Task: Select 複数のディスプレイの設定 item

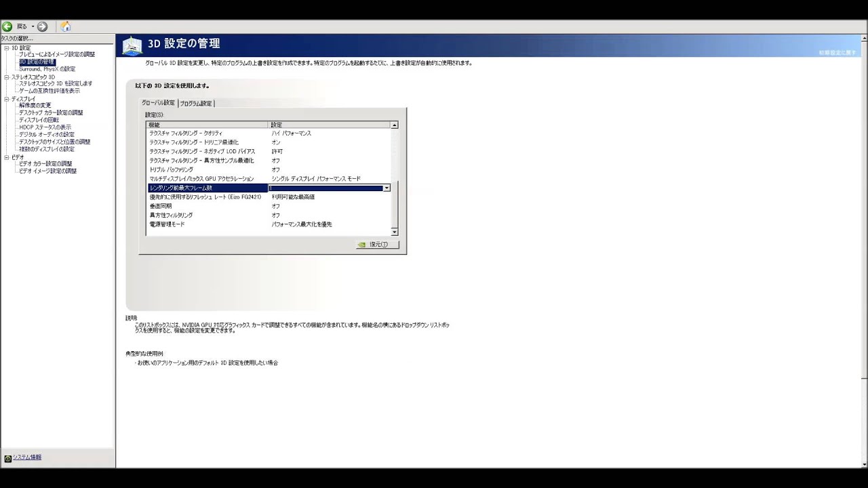Action: (47, 149)
